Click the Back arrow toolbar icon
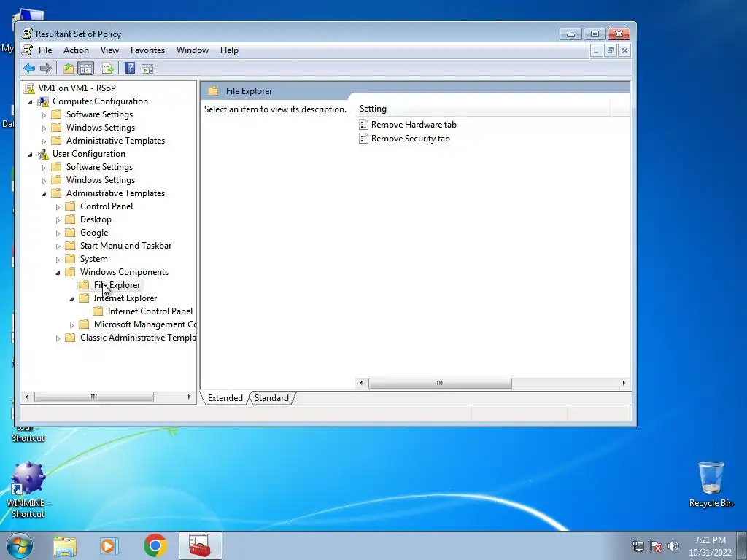Viewport: 747px width, 560px height. point(29,69)
